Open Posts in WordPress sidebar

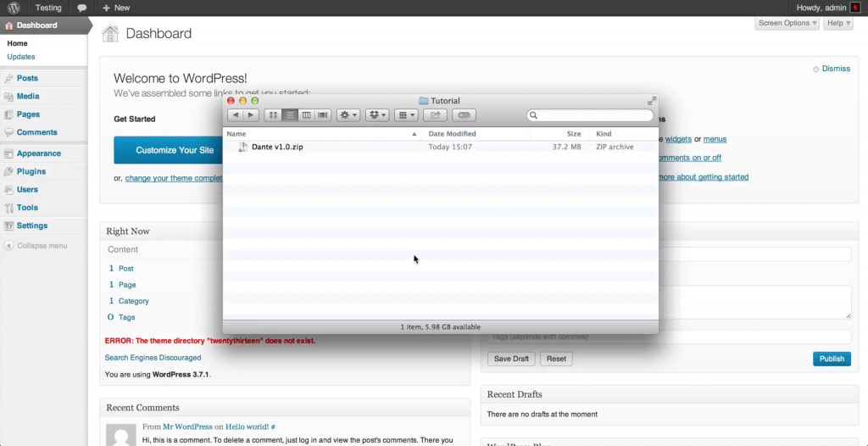[27, 78]
